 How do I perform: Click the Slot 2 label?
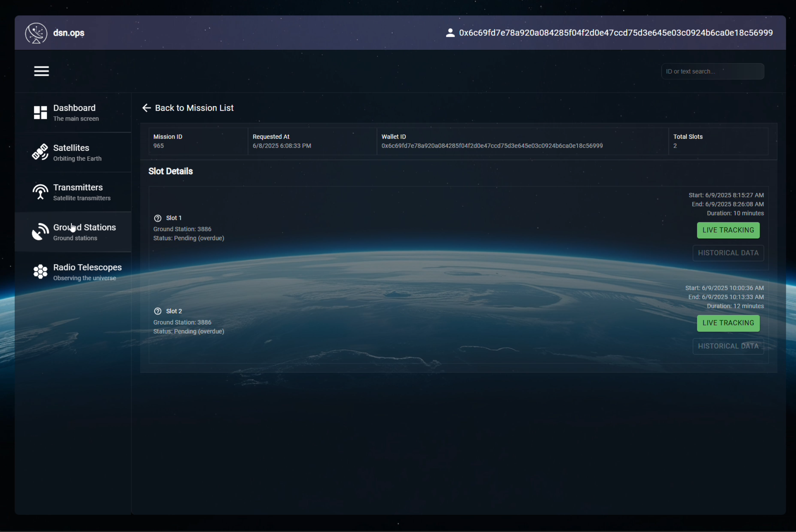[174, 311]
